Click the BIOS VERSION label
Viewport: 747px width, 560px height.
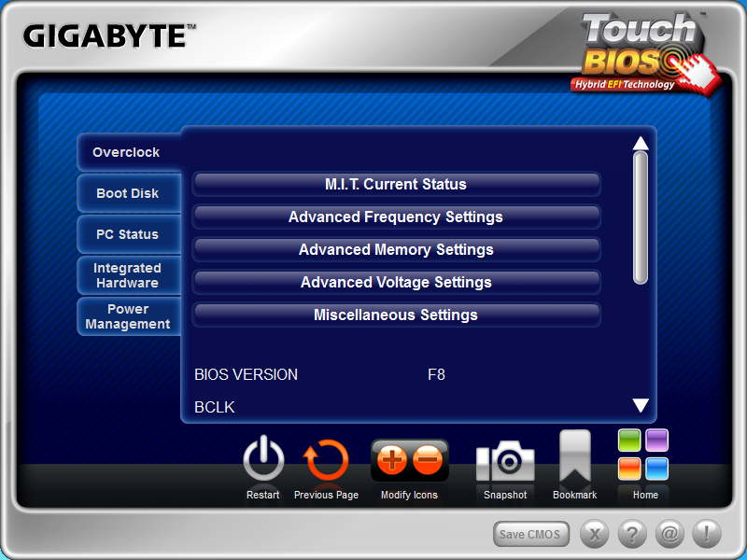(246, 375)
